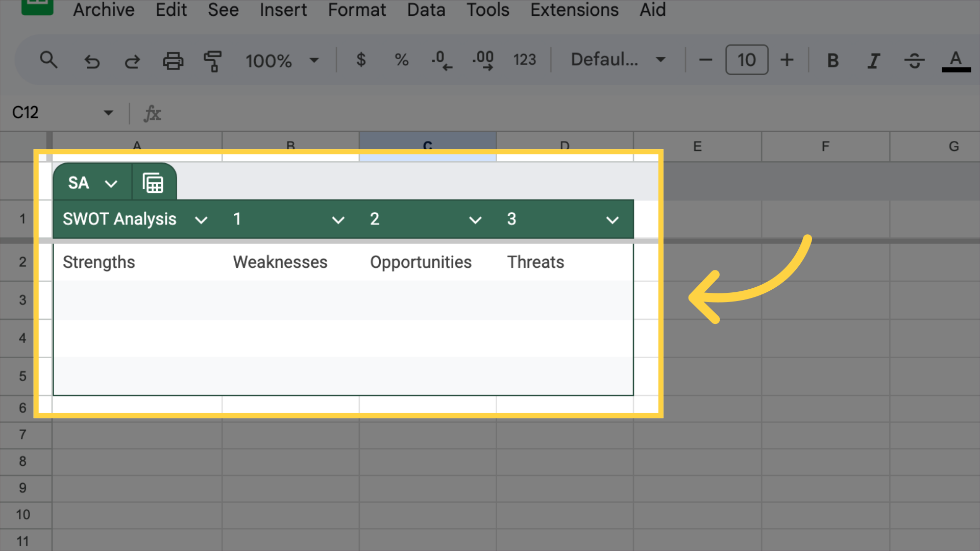The width and height of the screenshot is (980, 551).
Task: Select column G header
Action: click(x=935, y=146)
